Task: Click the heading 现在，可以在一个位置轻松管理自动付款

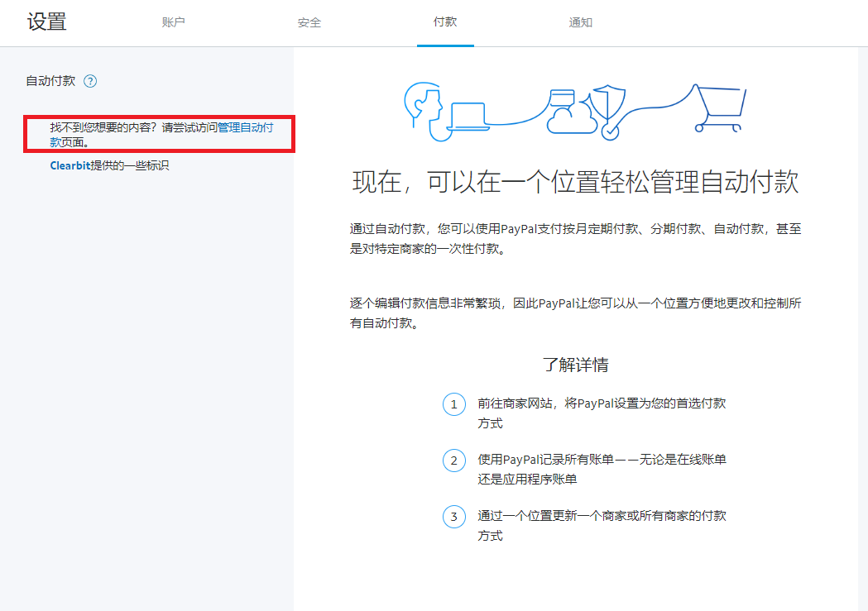Action: (576, 182)
